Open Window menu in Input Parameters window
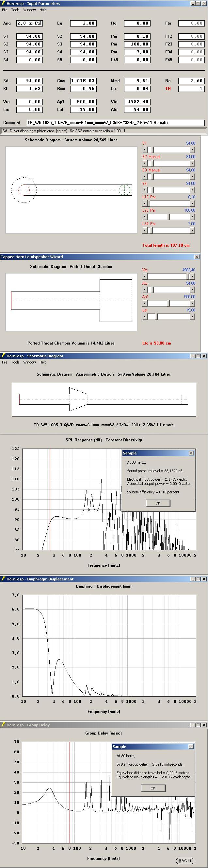Viewport: 208px width, 868px height. (x=30, y=10)
